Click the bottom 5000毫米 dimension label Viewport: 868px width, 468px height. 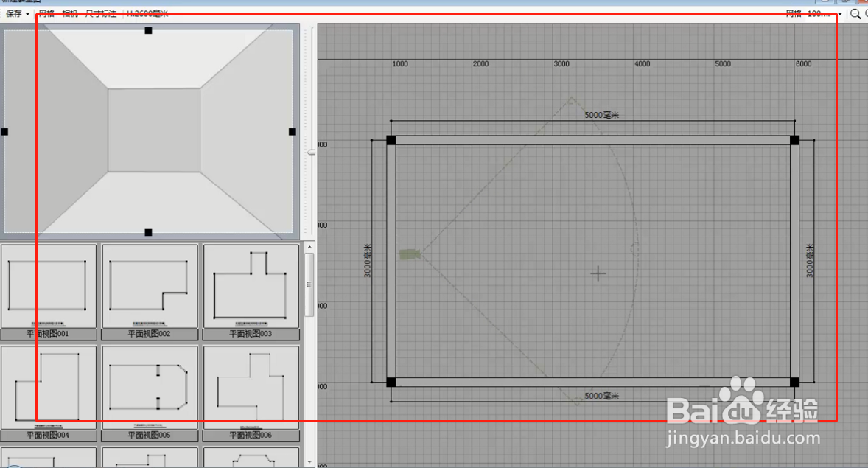tap(602, 396)
